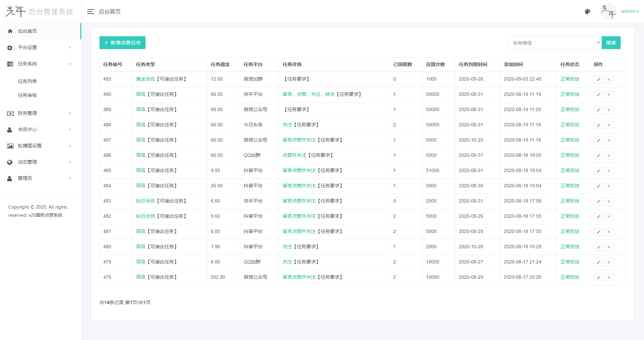Toggle sidebar with the hamburger menu icon
This screenshot has height=340, width=644.
(90, 12)
